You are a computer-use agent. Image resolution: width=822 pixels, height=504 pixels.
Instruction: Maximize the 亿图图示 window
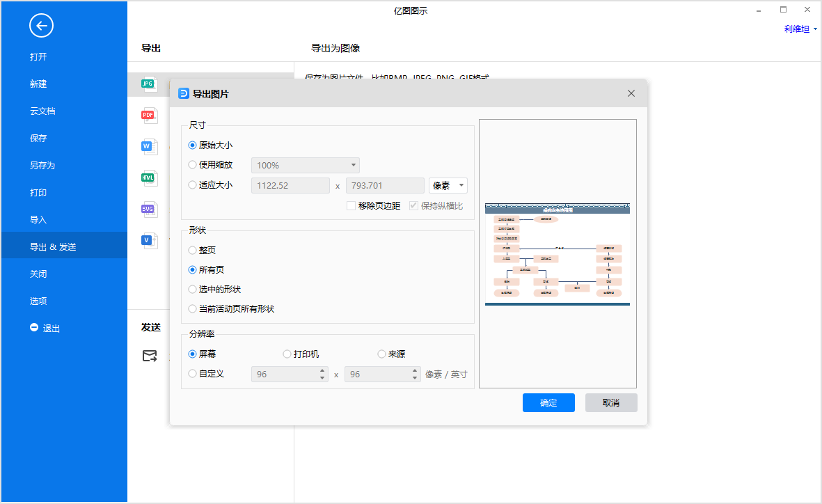(x=783, y=10)
